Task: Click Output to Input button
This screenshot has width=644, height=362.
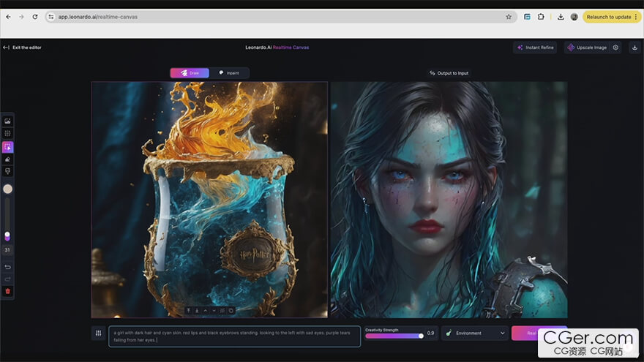Action: click(449, 73)
